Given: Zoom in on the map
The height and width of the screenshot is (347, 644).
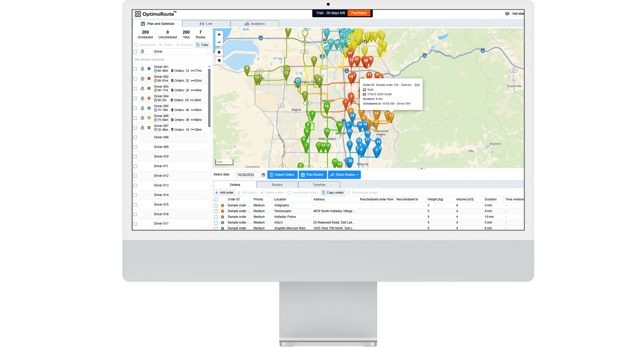Looking at the screenshot, I should [219, 34].
